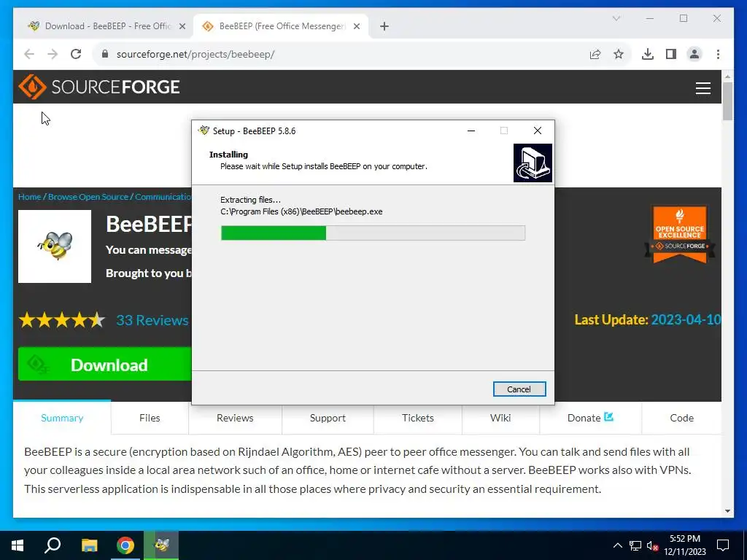Open the Wiki tab

point(500,418)
